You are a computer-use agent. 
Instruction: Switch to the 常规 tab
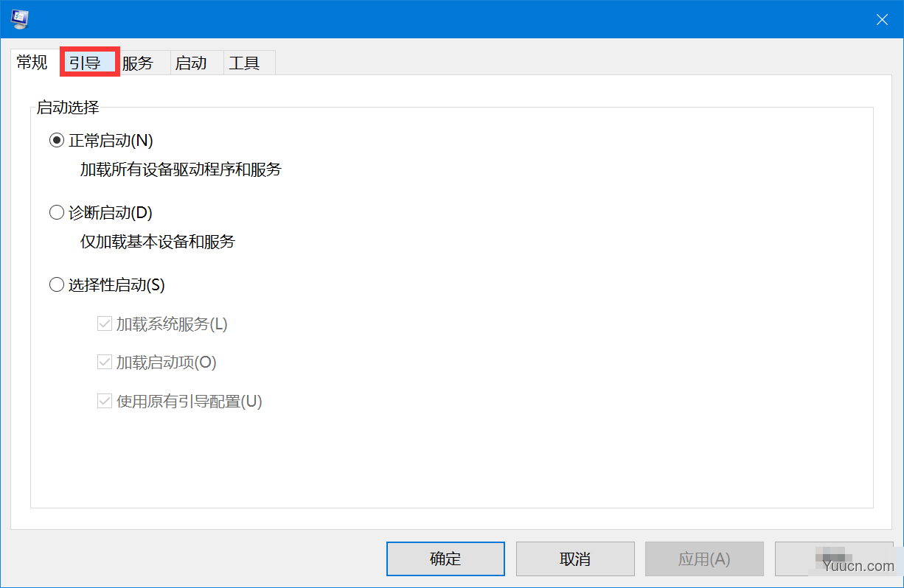(32, 62)
